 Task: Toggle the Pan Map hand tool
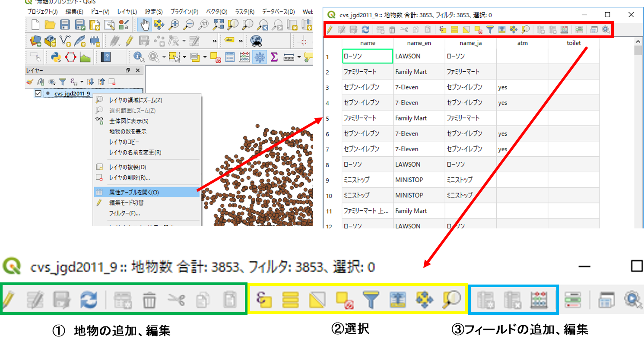pyautogui.click(x=144, y=25)
